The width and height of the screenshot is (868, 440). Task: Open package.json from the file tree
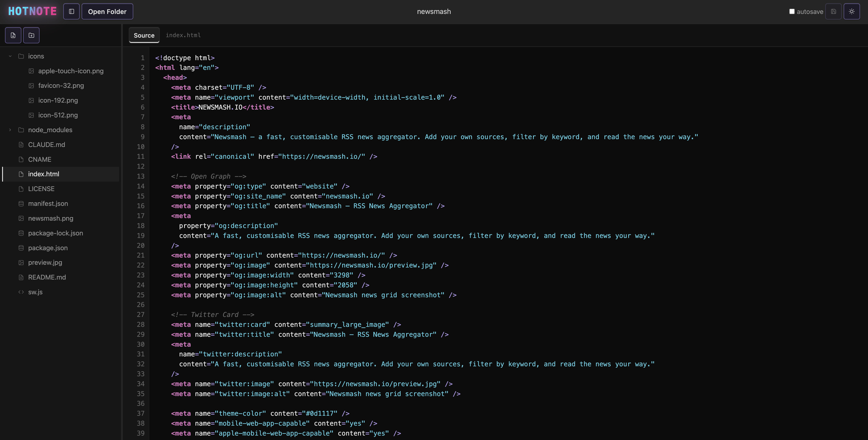tap(48, 248)
